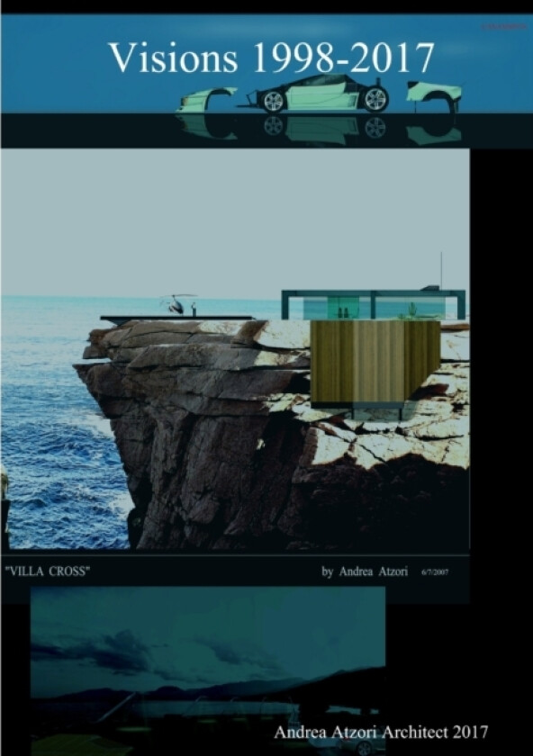The height and width of the screenshot is (756, 533).
Task: Click the thin antenna mast above the villa
Action: pos(441,269)
